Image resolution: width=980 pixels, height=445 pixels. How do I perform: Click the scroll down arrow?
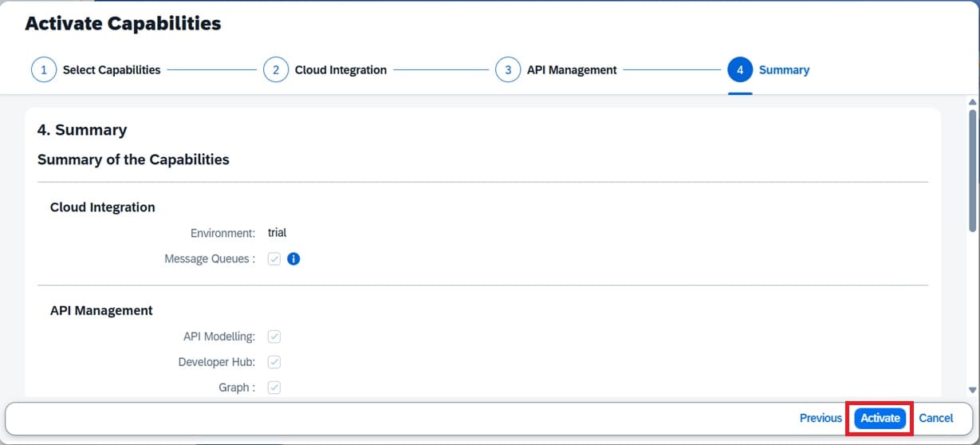pyautogui.click(x=971, y=390)
